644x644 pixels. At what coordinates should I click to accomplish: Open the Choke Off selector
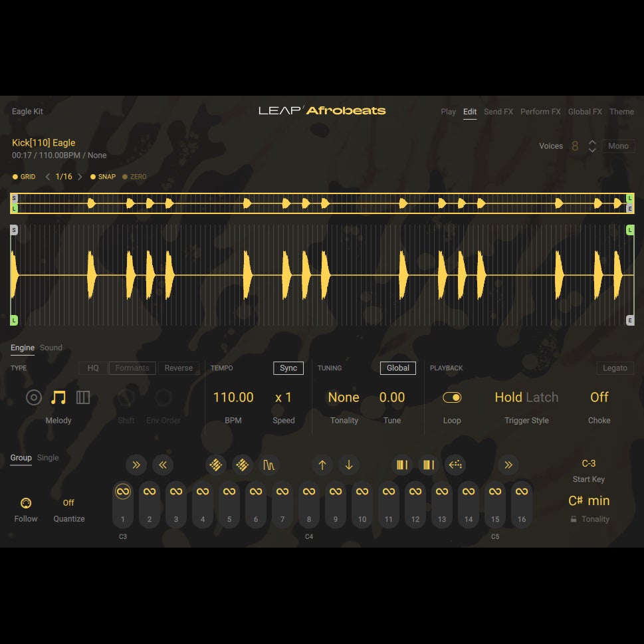[x=599, y=397]
